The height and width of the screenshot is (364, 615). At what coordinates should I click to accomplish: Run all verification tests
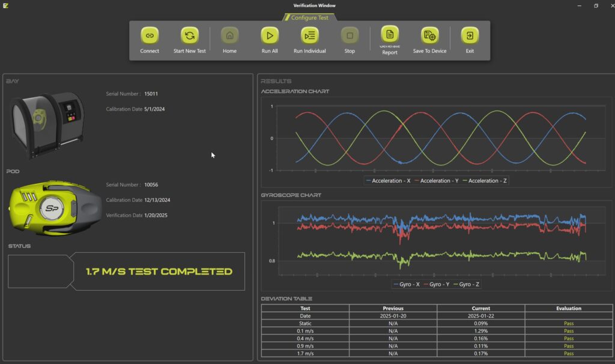tap(270, 36)
